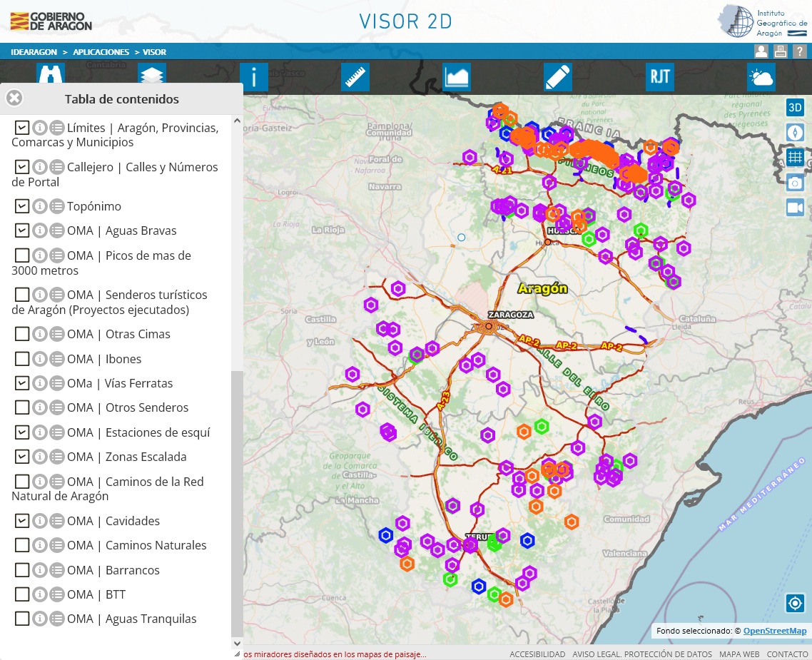This screenshot has width=812, height=660.
Task: Select the pencil drawing tool
Action: (x=557, y=76)
